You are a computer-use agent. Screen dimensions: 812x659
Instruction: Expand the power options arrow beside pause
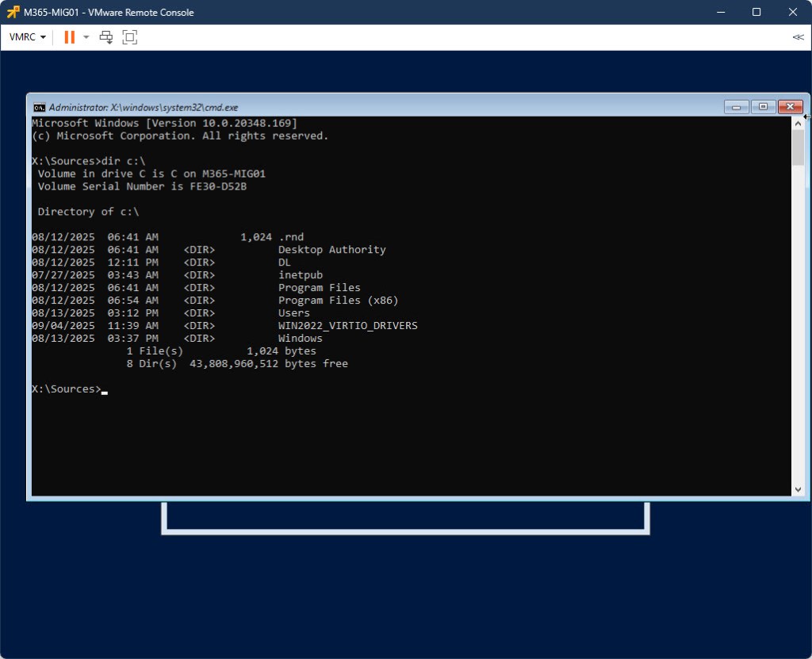86,37
